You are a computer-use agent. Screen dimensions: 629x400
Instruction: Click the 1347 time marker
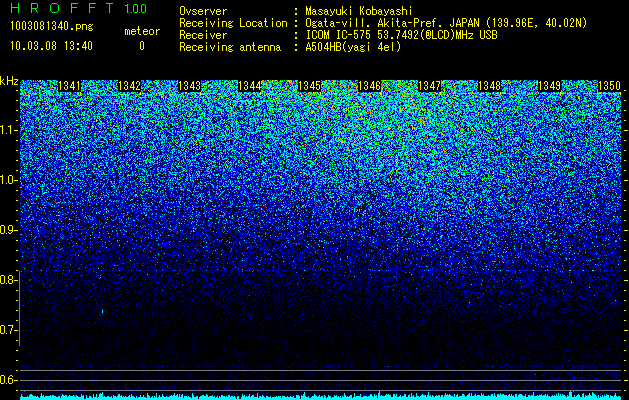pos(429,86)
